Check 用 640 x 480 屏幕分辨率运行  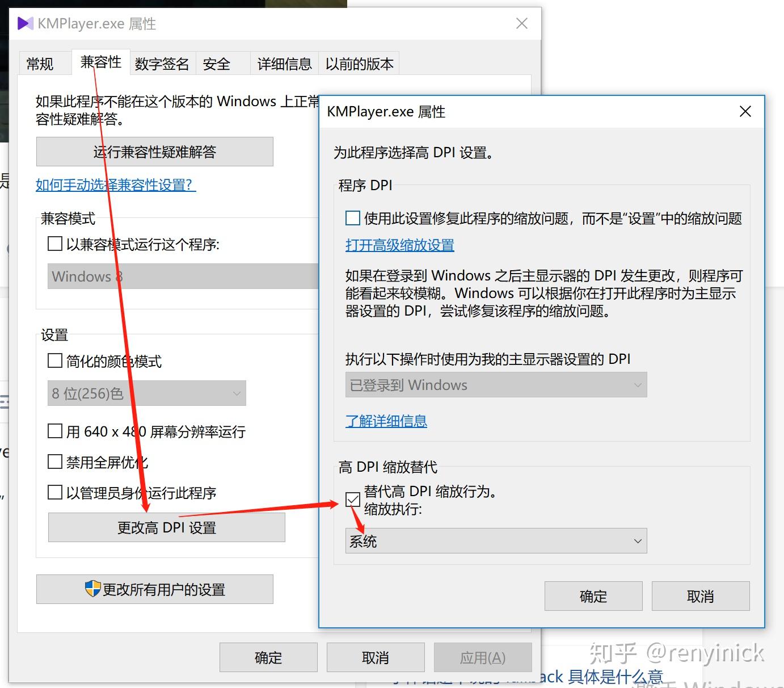click(55, 431)
